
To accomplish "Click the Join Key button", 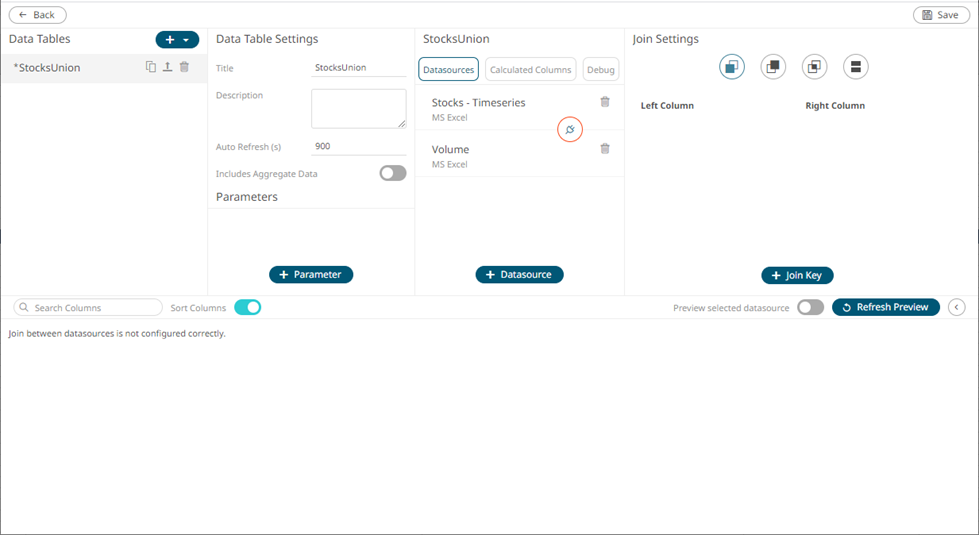I will [x=797, y=275].
